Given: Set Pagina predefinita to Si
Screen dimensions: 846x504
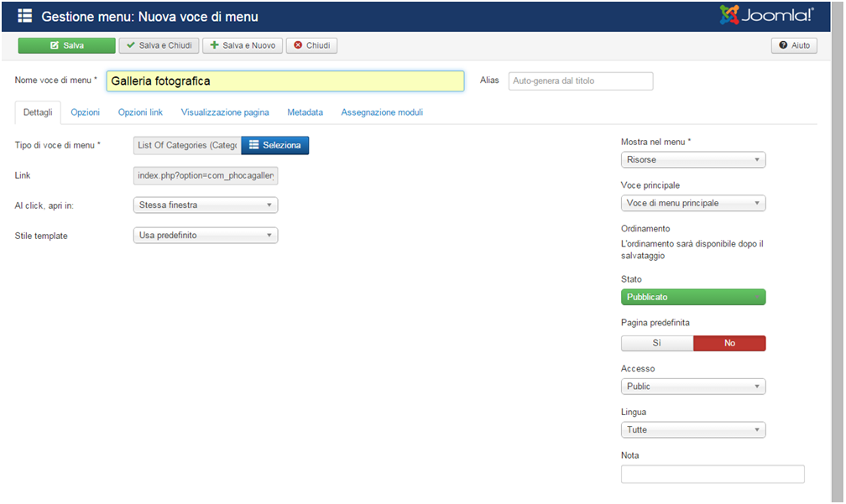Looking at the screenshot, I should tap(656, 343).
